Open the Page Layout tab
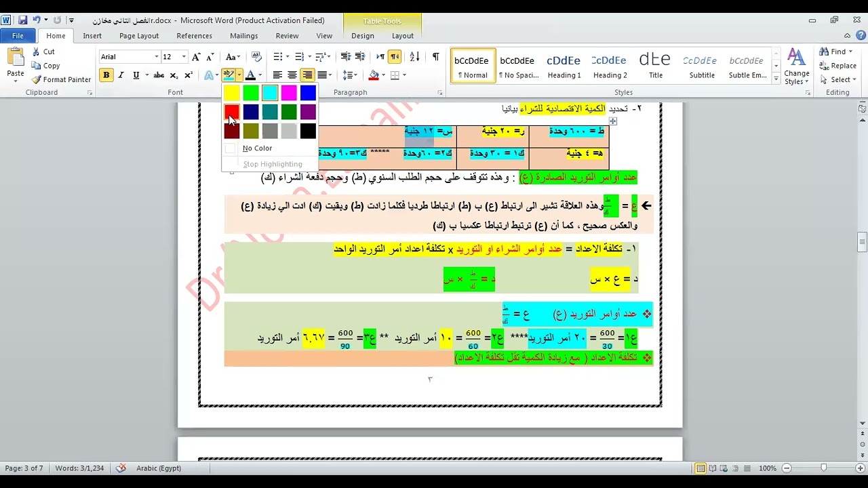This screenshot has width=868, height=488. (139, 36)
